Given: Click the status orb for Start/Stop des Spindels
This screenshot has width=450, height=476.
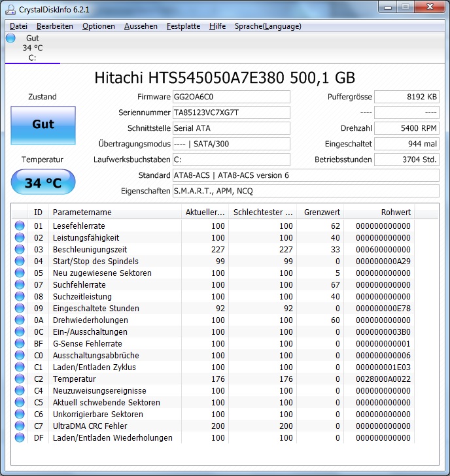Looking at the screenshot, I should 20,261.
